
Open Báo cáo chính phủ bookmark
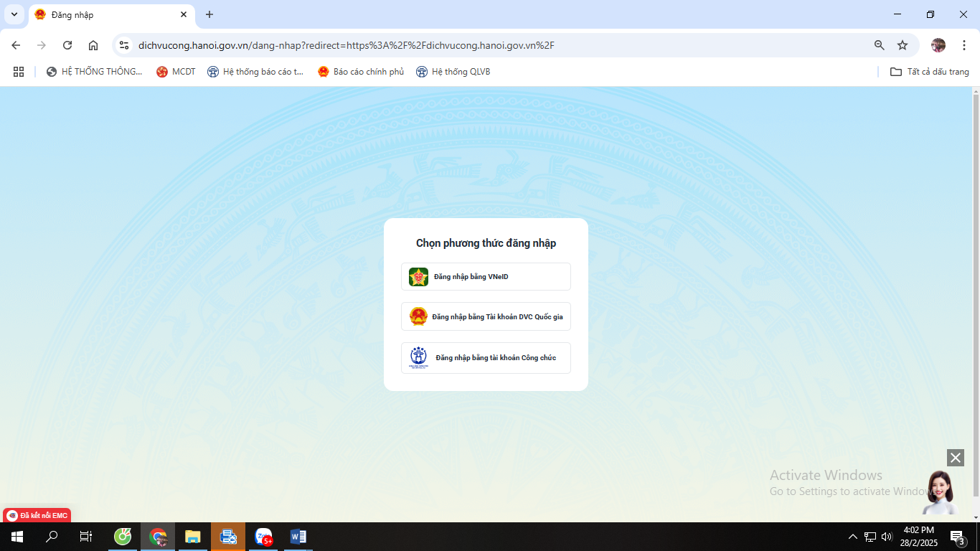point(361,72)
